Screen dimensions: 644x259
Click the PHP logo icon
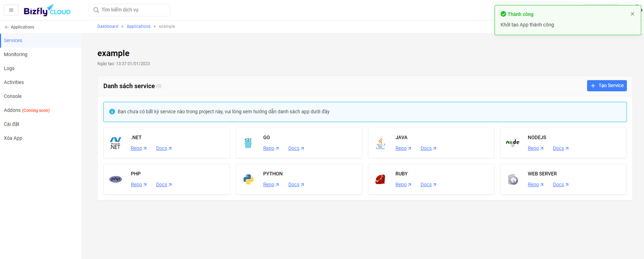pos(116,179)
